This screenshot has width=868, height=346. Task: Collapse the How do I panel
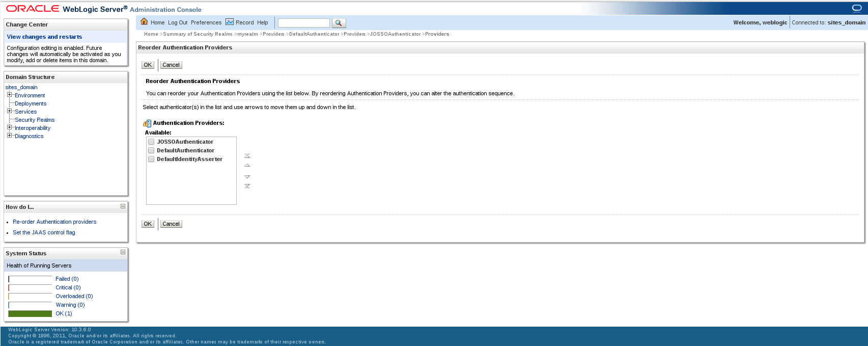click(x=123, y=206)
